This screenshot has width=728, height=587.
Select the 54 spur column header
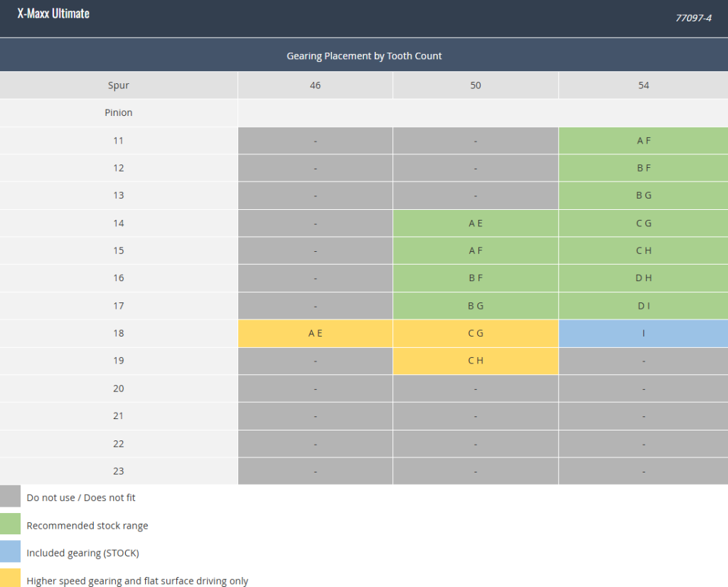643,85
